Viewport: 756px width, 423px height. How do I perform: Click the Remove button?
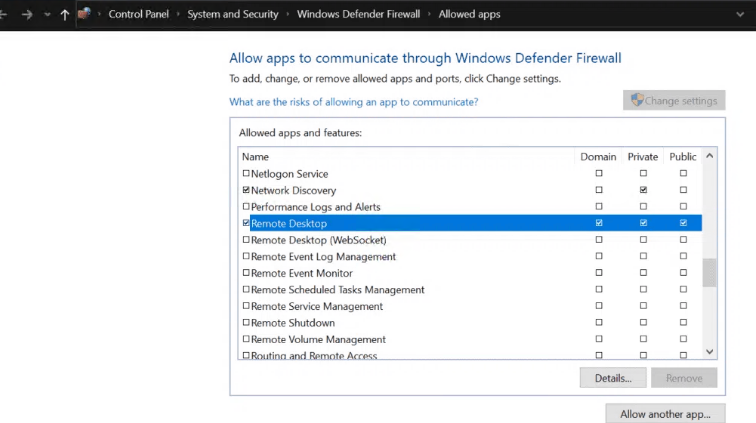684,378
